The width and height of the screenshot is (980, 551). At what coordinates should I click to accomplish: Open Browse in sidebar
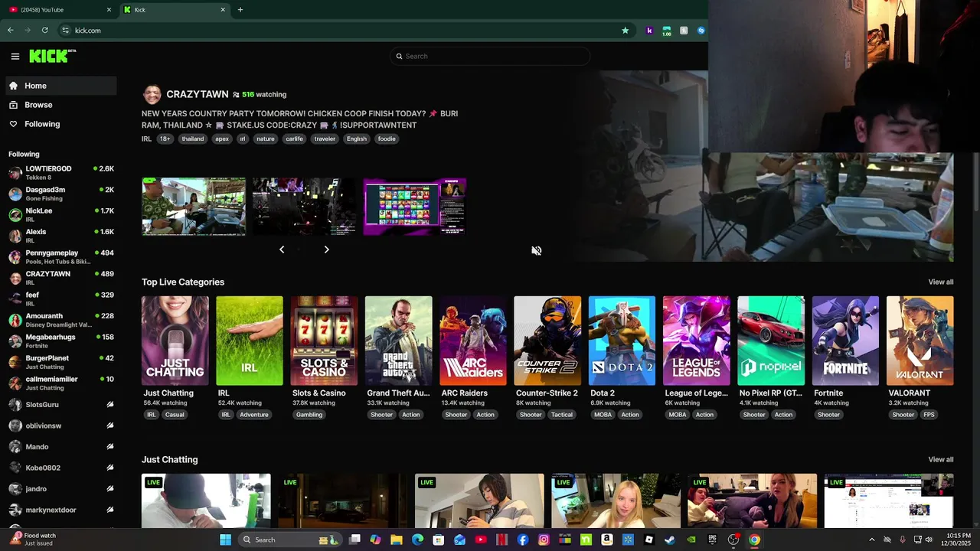pos(60,105)
